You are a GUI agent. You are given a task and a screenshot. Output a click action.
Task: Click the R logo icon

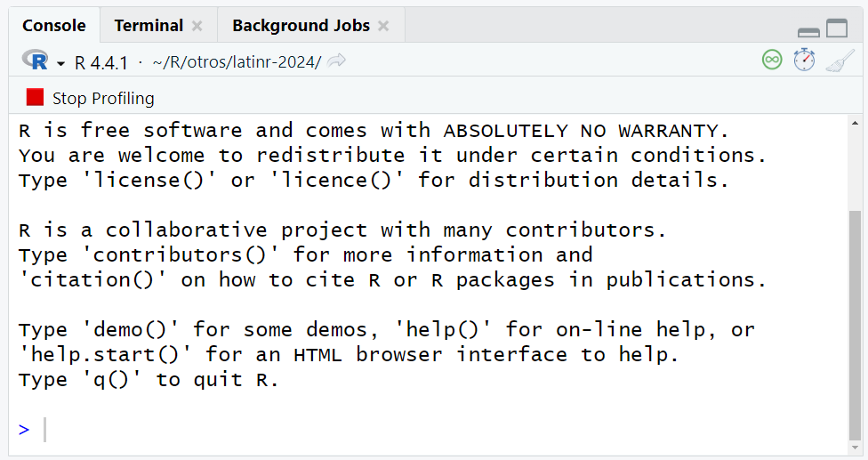click(37, 61)
